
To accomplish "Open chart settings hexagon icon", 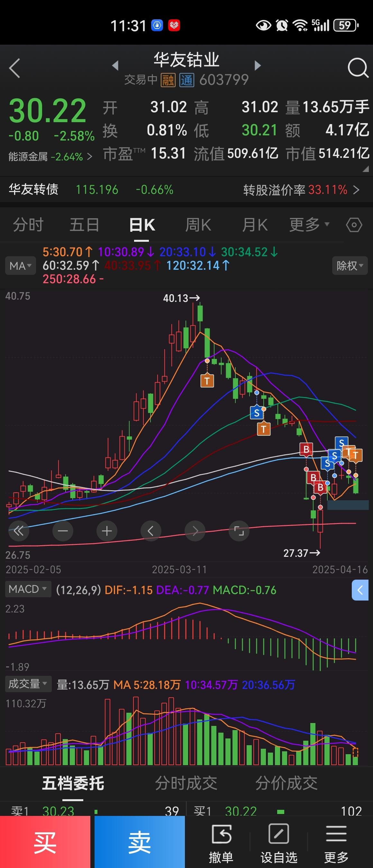I will coord(354,225).
